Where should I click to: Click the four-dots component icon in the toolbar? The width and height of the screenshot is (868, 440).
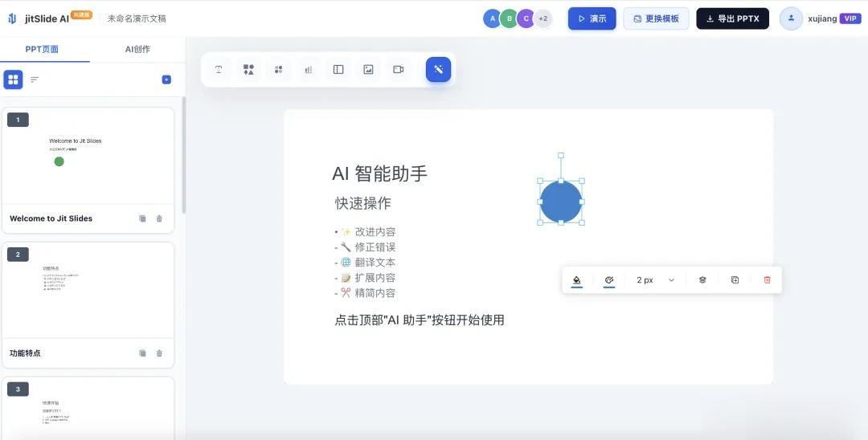[x=278, y=70]
